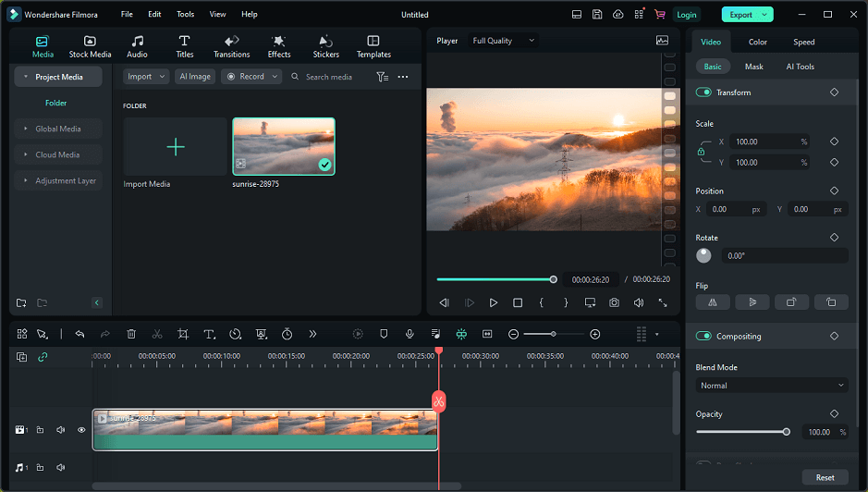Click the cloud upload icon
868x492 pixels.
point(617,15)
